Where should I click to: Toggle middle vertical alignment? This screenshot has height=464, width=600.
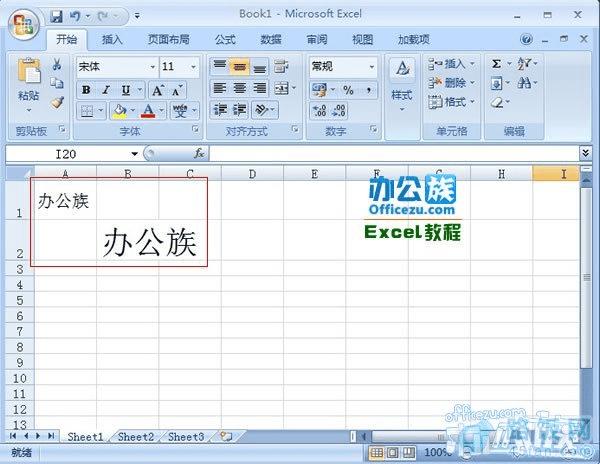tap(240, 67)
